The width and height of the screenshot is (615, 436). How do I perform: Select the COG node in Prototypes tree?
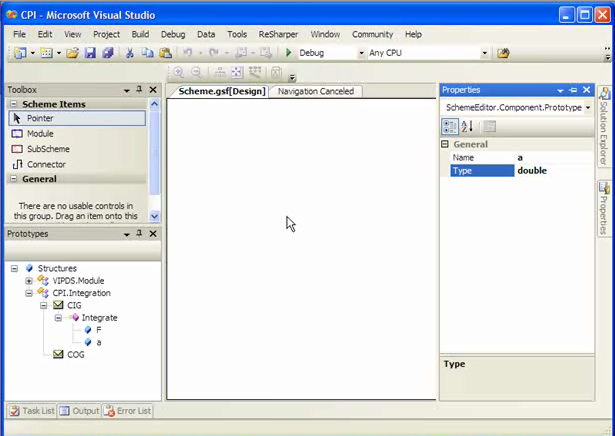pyautogui.click(x=75, y=354)
